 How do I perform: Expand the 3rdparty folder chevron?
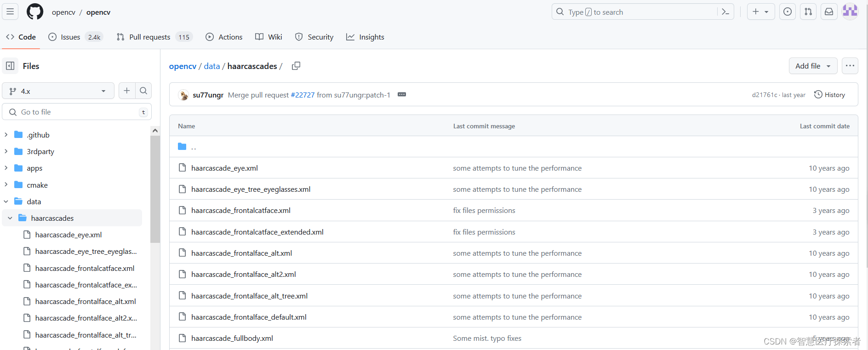coord(6,151)
